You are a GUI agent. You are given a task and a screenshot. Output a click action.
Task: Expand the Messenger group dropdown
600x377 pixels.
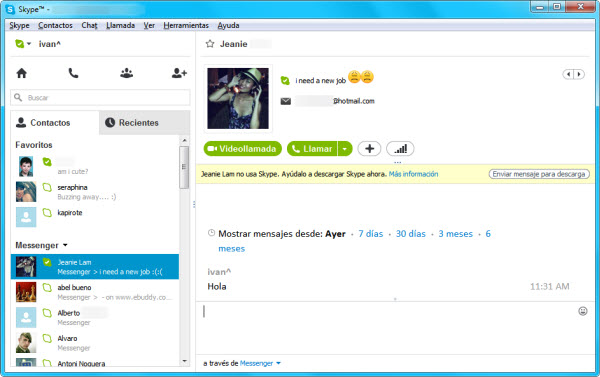pyautogui.click(x=65, y=245)
